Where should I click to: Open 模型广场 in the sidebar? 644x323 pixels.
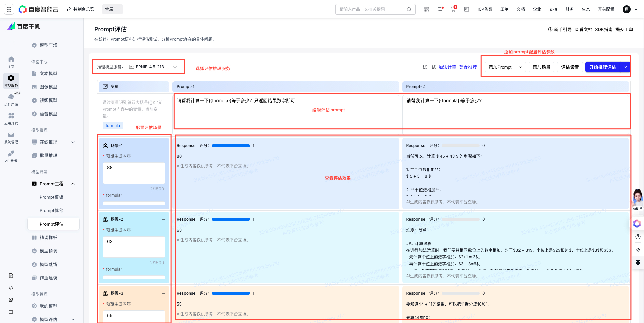48,45
